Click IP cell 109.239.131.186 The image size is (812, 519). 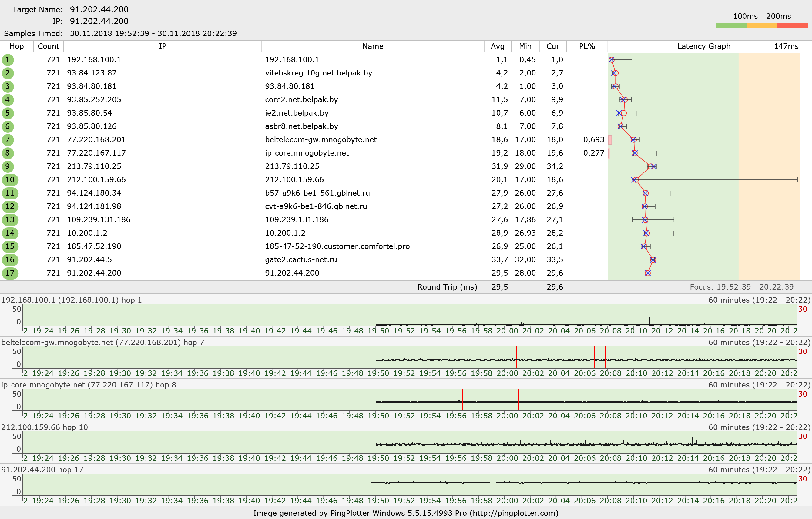(99, 220)
